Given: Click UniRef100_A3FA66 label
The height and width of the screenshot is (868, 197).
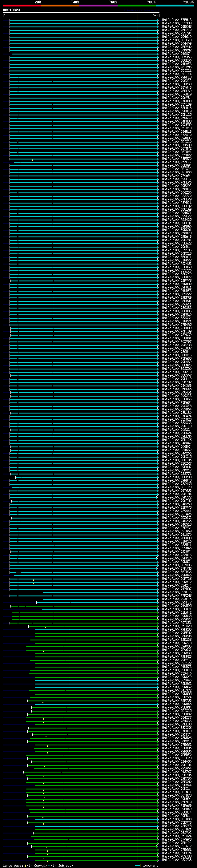Looking at the screenshot, I should 177,399.
